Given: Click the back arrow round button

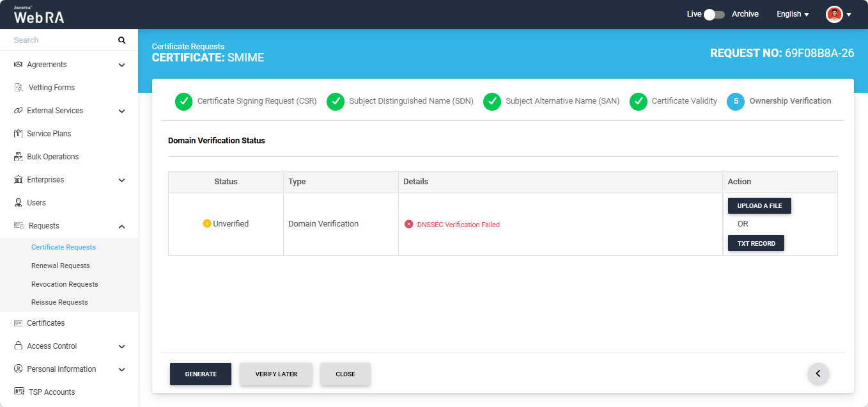Looking at the screenshot, I should coord(818,373).
